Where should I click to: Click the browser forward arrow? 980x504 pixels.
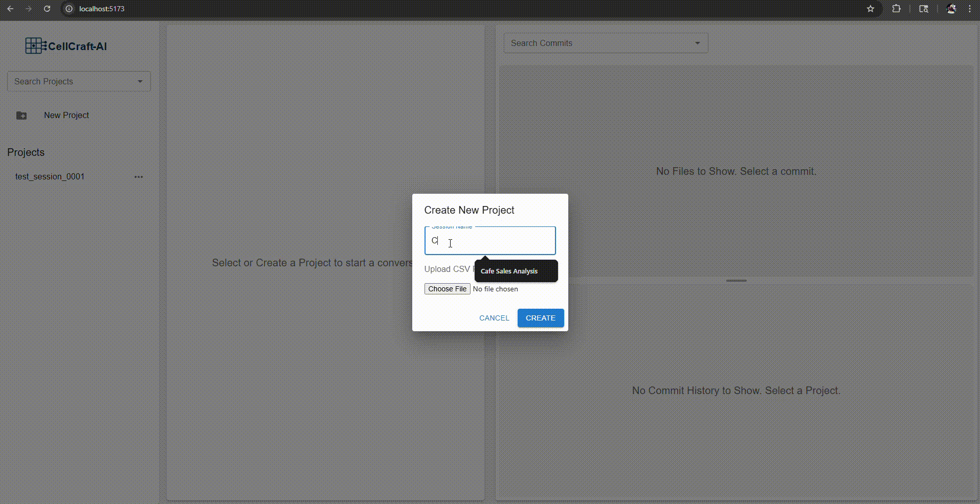coord(29,9)
